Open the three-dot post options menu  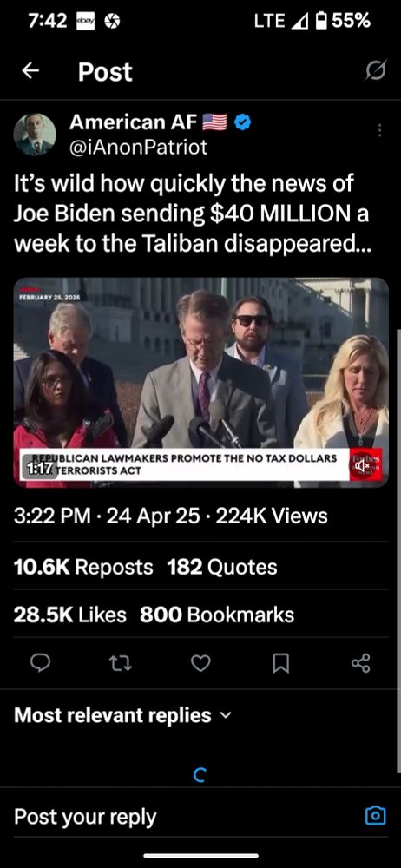point(379,130)
